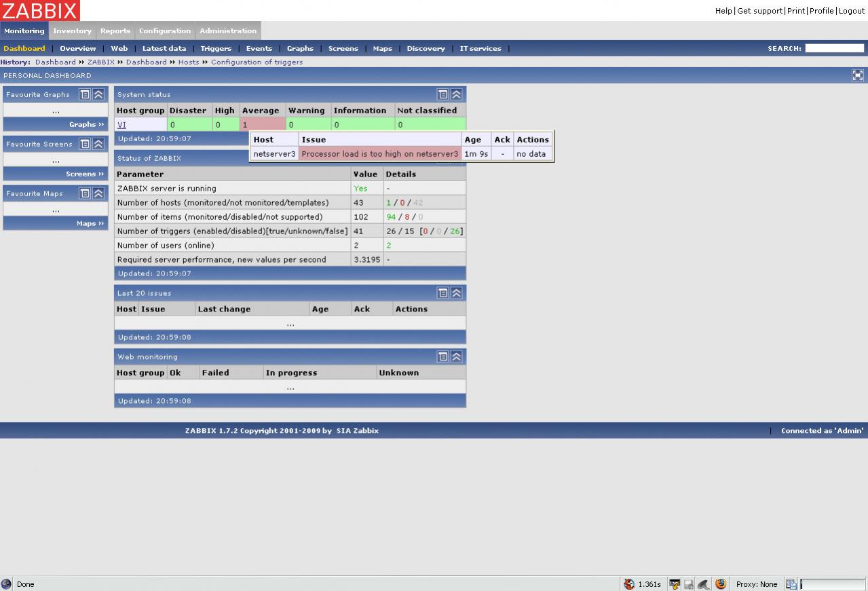Image resolution: width=868 pixels, height=591 pixels.
Task: Collapse the System status widget
Action: click(x=456, y=94)
